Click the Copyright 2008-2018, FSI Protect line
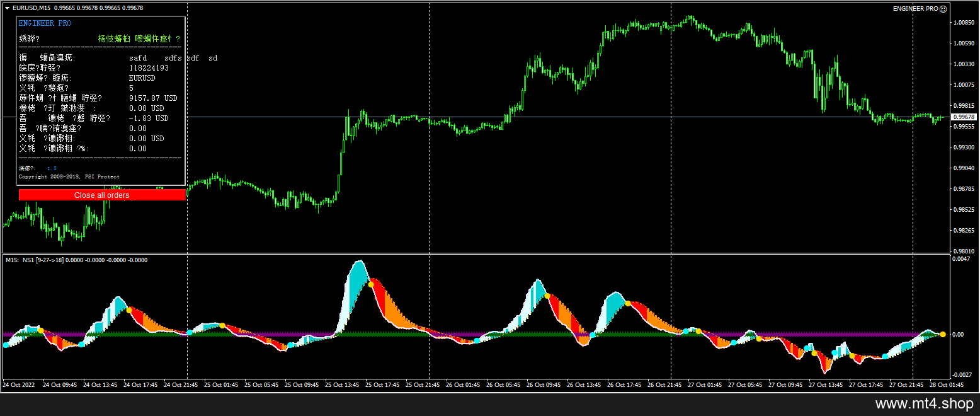 click(x=69, y=177)
